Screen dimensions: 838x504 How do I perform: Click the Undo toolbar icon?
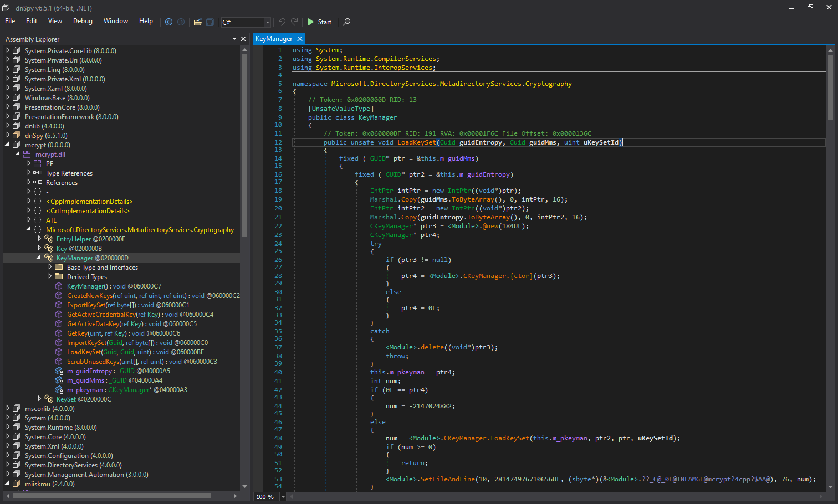pos(282,22)
